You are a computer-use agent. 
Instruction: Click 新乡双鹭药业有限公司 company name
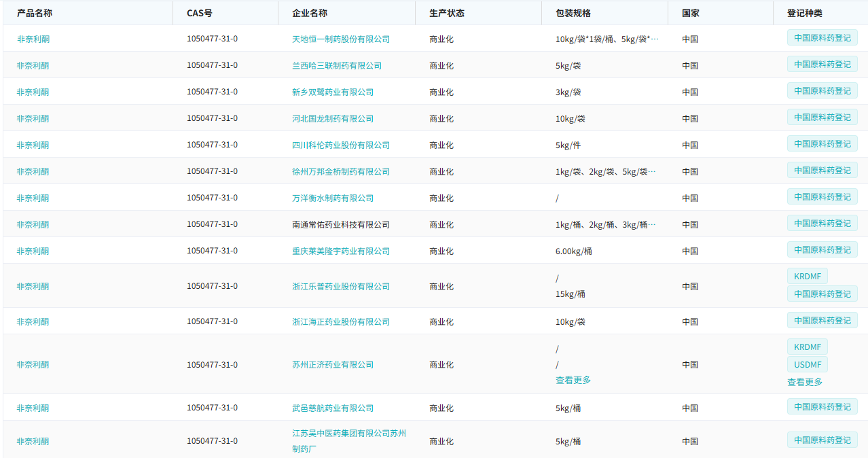coord(333,92)
